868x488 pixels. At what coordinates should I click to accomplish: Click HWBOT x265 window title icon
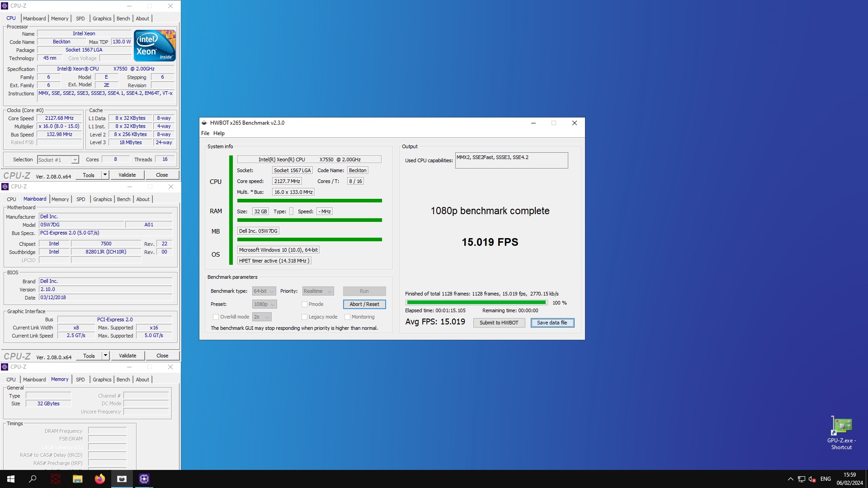click(204, 123)
